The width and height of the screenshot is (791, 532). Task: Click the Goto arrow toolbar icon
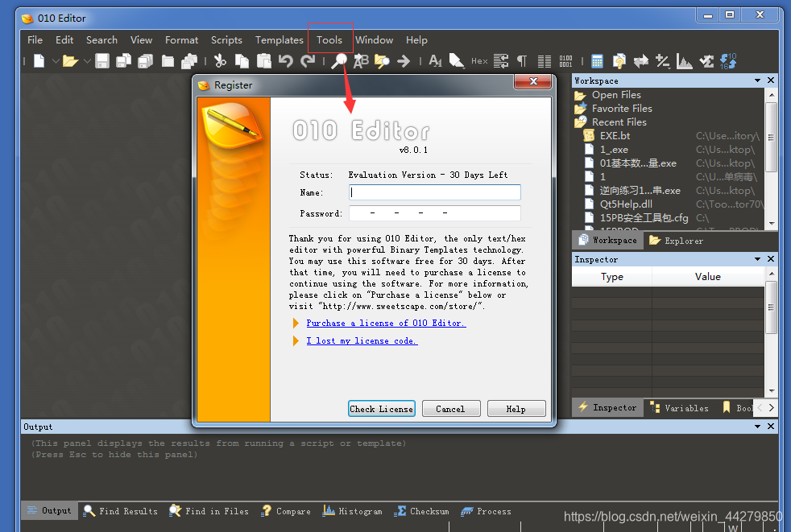[404, 61]
